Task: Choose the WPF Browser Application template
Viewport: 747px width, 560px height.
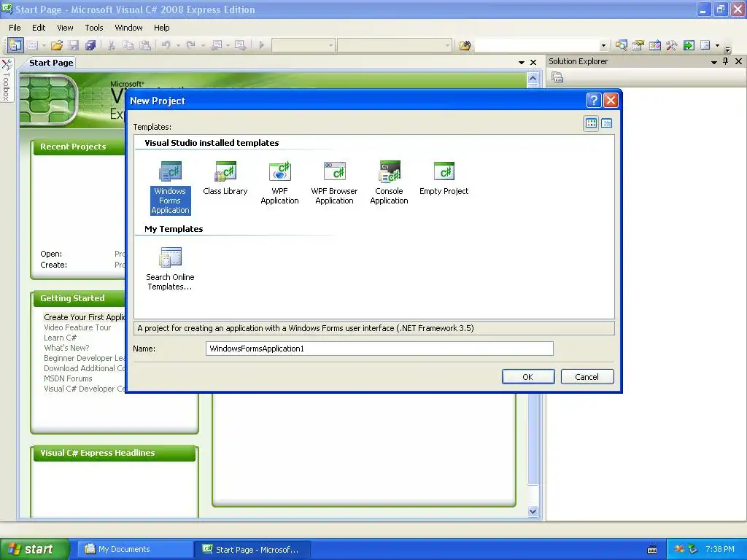Action: (334, 183)
